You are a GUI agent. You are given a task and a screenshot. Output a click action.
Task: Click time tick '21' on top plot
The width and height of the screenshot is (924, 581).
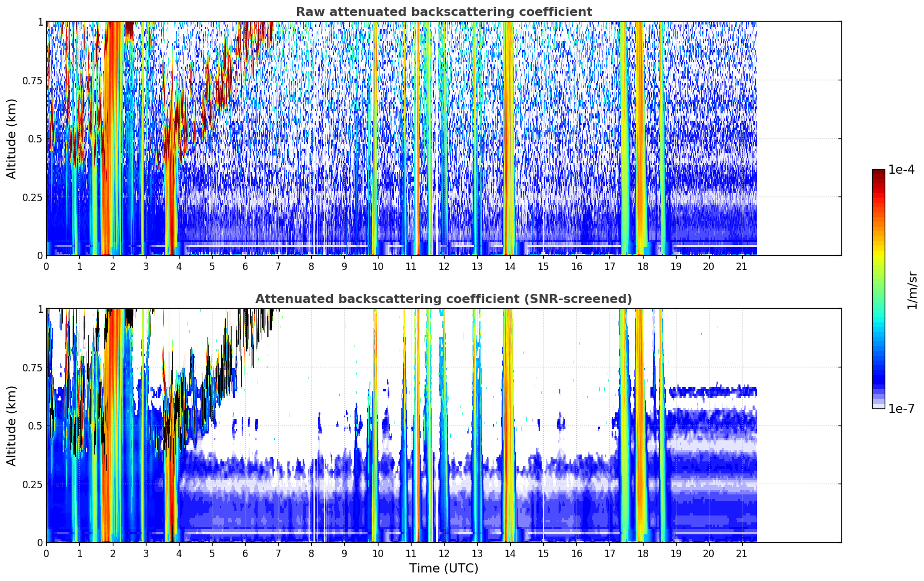pyautogui.click(x=742, y=266)
